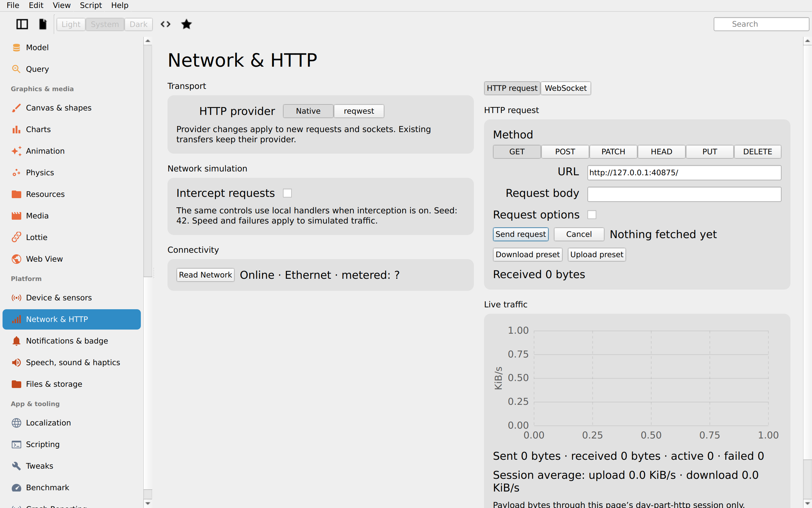The width and height of the screenshot is (812, 508).
Task: Click the document page icon in toolbar
Action: tap(43, 24)
